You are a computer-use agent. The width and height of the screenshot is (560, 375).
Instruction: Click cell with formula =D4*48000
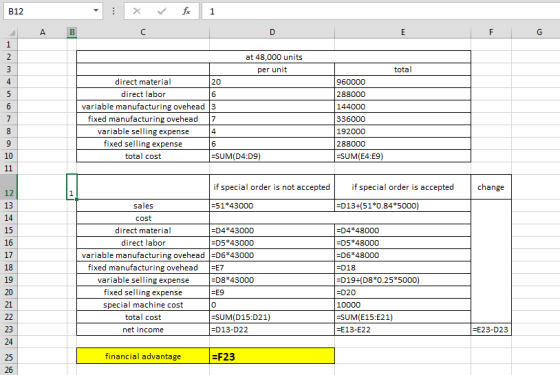pos(403,230)
